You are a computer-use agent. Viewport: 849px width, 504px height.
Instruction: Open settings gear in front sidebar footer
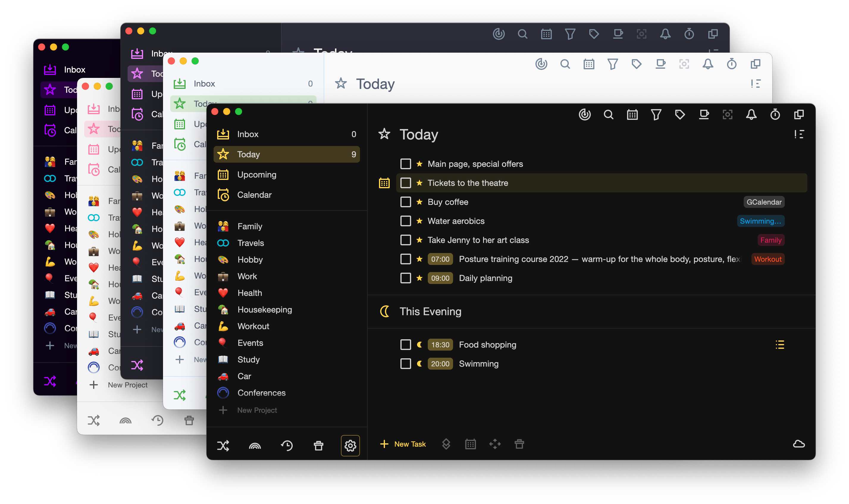350,445
